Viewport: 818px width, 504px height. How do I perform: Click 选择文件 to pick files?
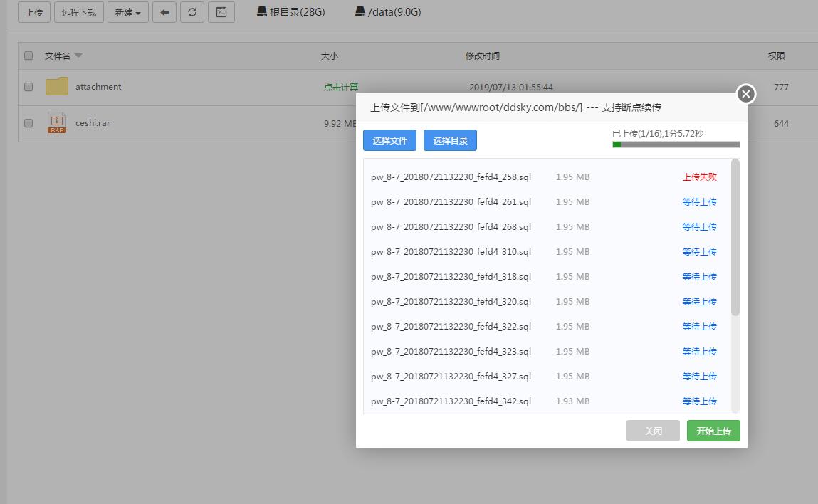389,140
